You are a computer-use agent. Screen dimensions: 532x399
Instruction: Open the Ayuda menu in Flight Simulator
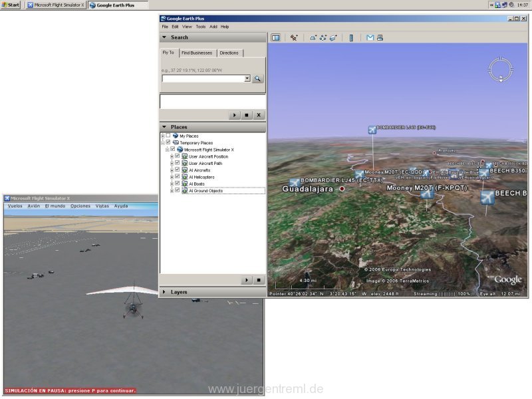click(x=121, y=206)
